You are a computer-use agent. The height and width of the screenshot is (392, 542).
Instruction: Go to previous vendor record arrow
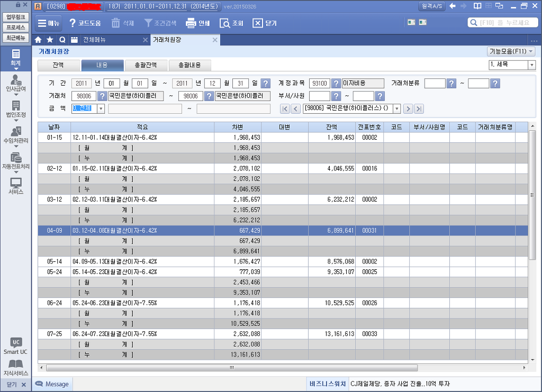(x=295, y=109)
